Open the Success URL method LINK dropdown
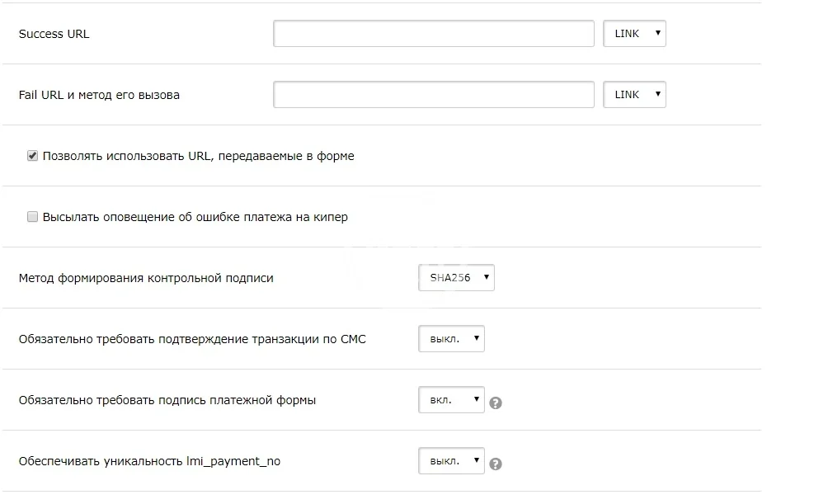814x504 pixels. [634, 34]
